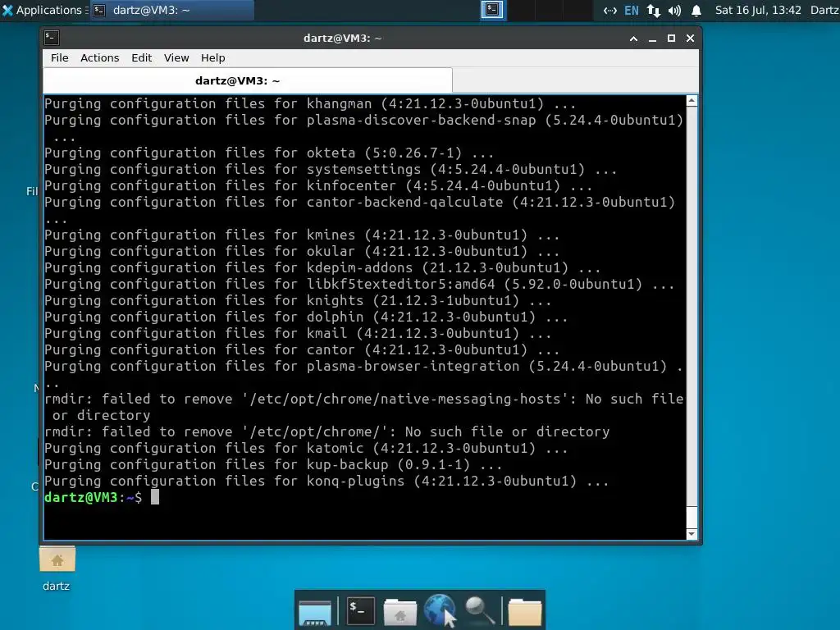Image resolution: width=840 pixels, height=630 pixels.
Task: Click the line mentioning kup-backup (0.9.1-1)
Action: (x=273, y=464)
